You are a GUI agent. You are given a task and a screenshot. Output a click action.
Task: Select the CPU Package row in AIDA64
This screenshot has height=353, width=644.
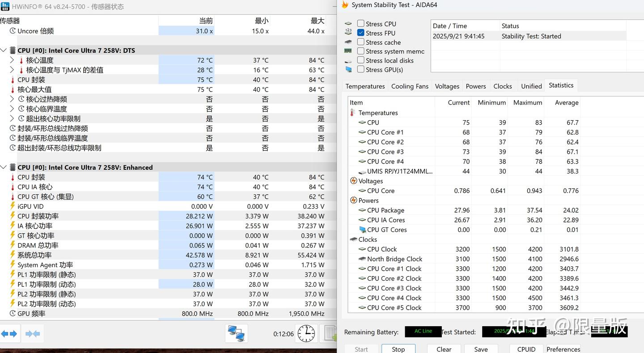click(x=464, y=210)
